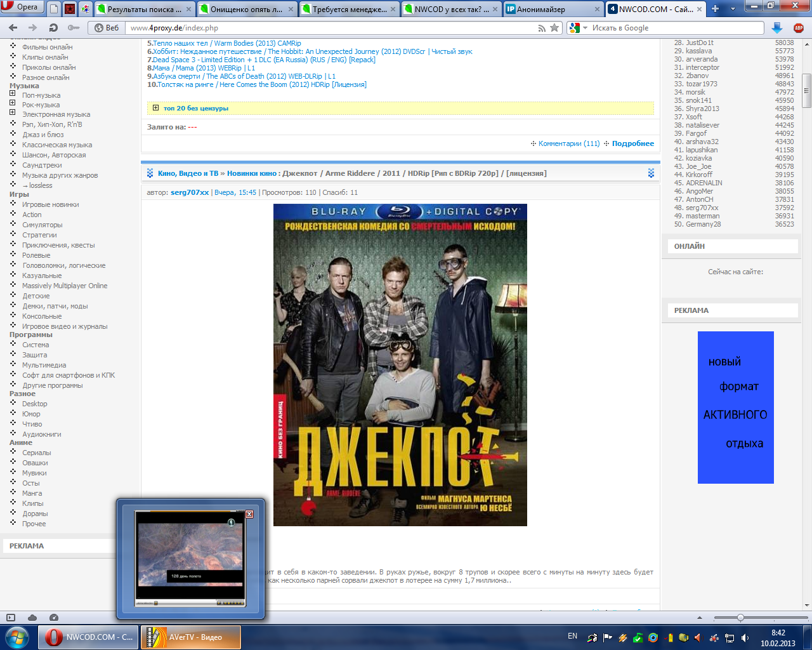
Task: Add a new tab with the plus button
Action: 716,9
